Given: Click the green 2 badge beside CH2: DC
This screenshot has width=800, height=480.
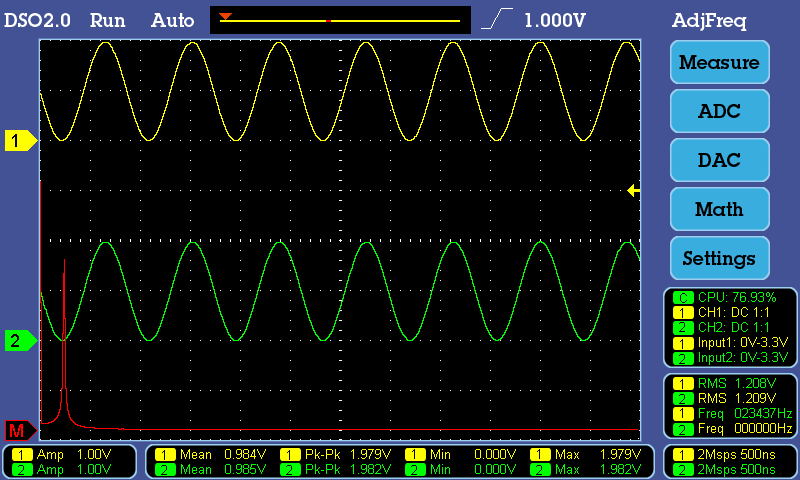Looking at the screenshot, I should [683, 327].
